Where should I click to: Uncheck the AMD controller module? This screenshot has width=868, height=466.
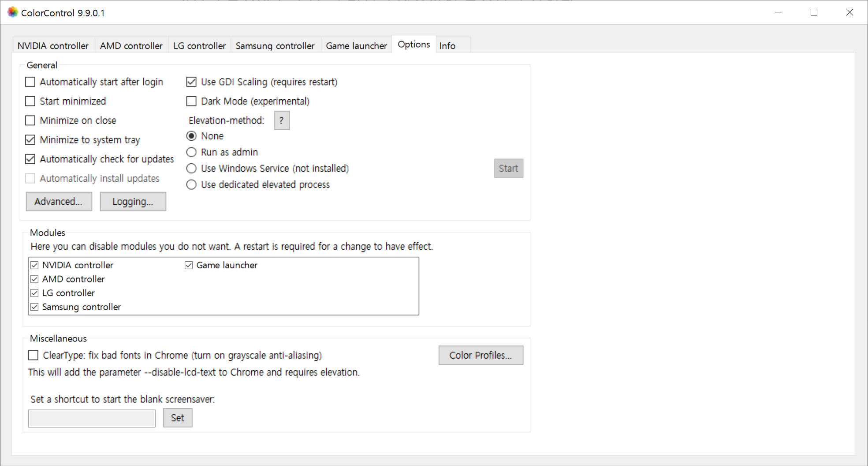click(34, 279)
